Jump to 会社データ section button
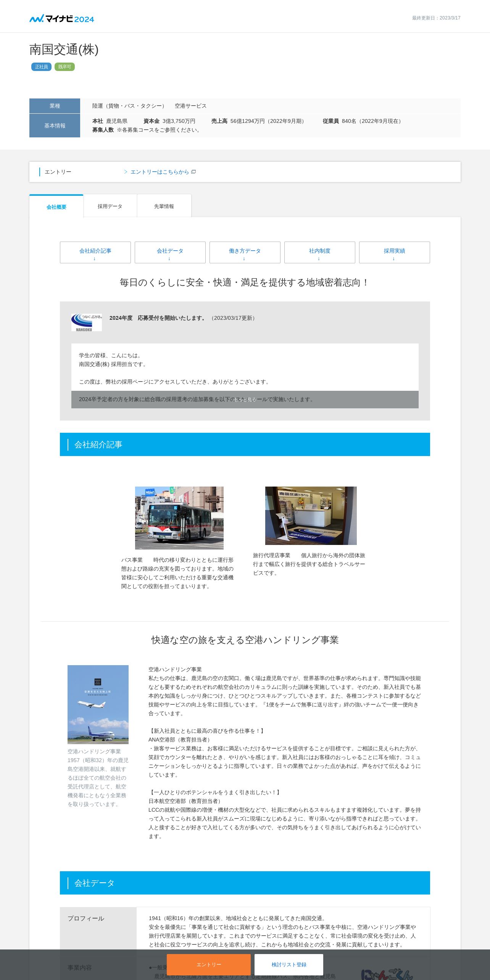The image size is (490, 980). (x=170, y=252)
